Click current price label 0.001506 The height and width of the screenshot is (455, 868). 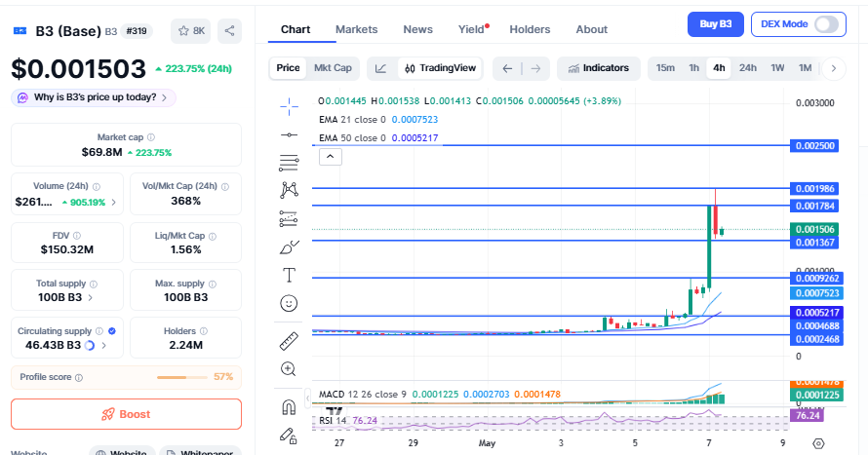(815, 229)
